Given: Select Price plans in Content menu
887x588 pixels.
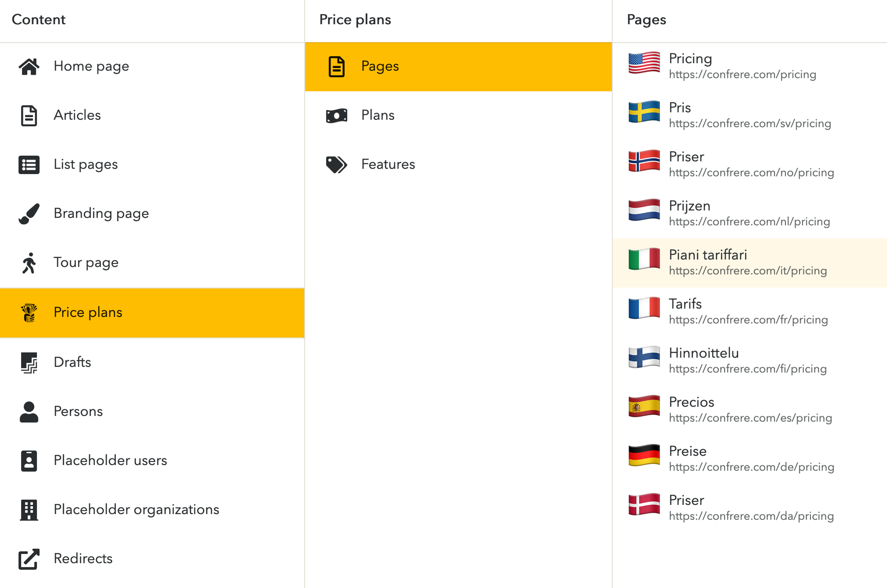Looking at the screenshot, I should point(88,312).
